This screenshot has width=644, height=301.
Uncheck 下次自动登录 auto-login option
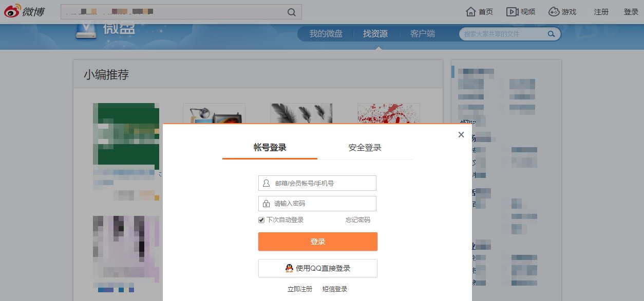pos(261,219)
